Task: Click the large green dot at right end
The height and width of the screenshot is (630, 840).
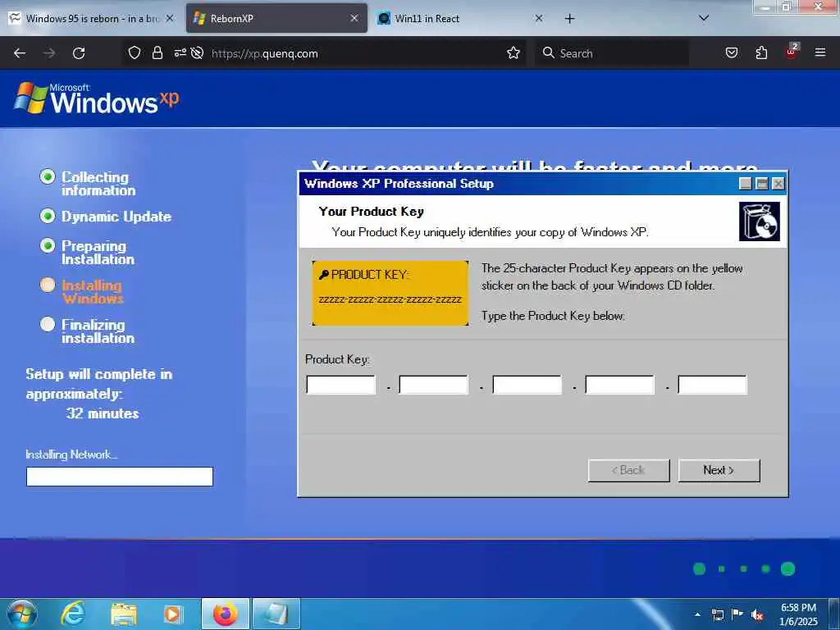Action: pos(787,568)
